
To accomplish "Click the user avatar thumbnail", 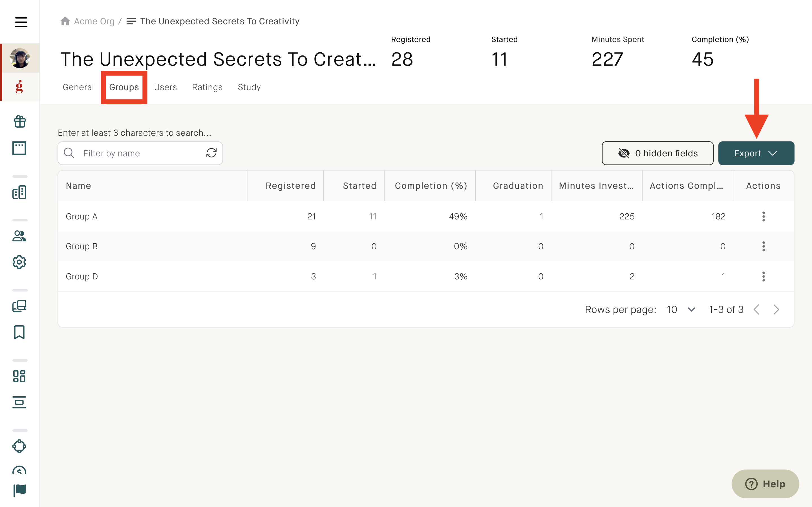I will click(20, 58).
